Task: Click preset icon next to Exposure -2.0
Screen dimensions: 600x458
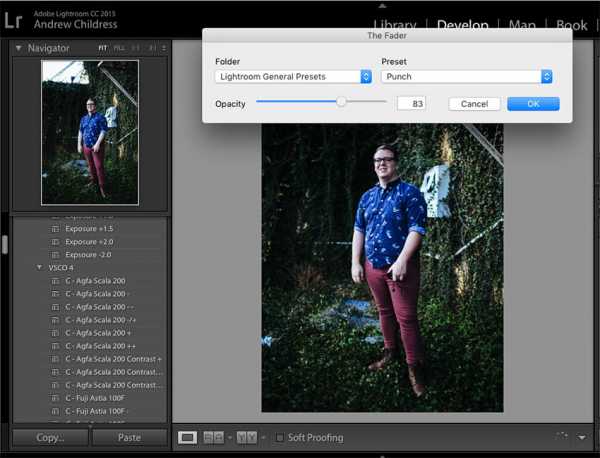Action: [56, 255]
